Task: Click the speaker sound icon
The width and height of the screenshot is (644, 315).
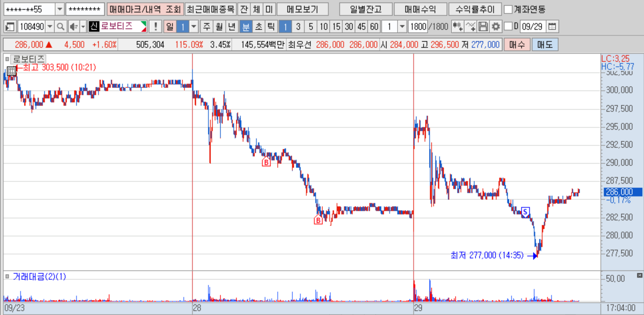Action: click(74, 27)
